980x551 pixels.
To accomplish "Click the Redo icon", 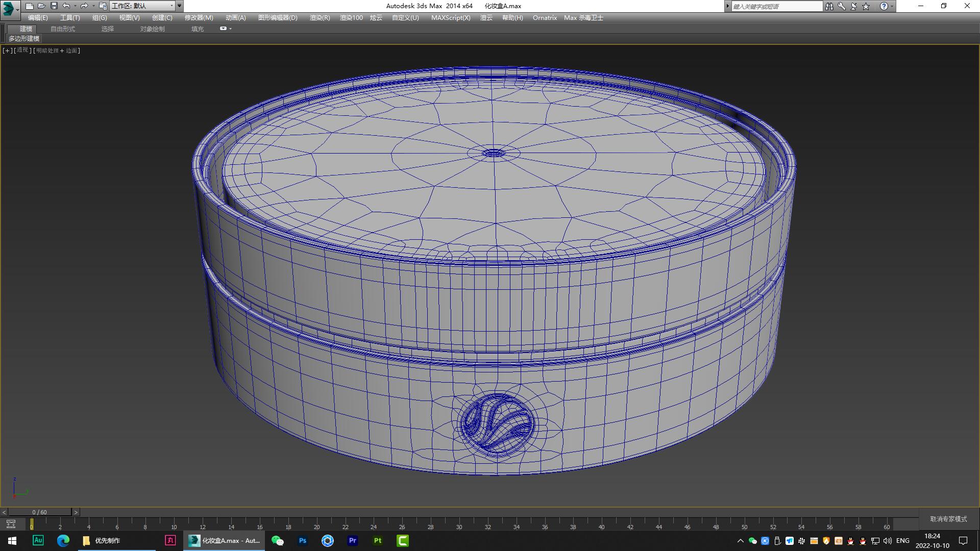I will 85,6.
